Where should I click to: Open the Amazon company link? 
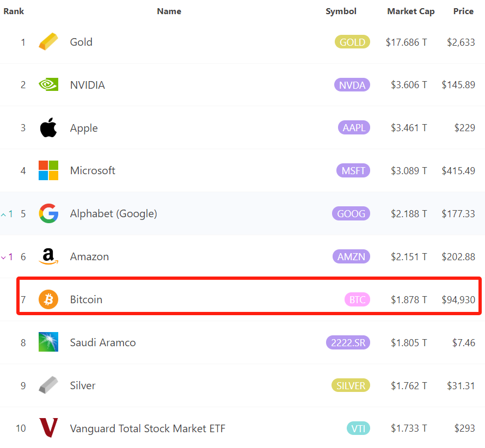(89, 257)
